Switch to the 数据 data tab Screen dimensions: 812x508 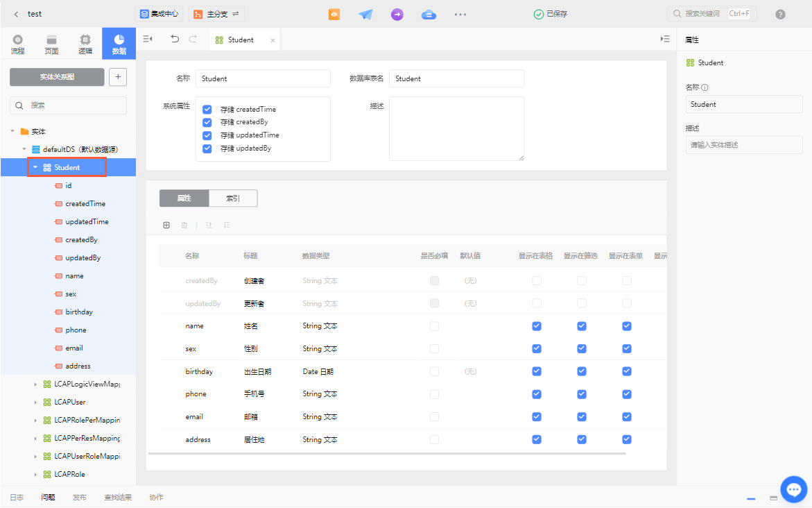119,44
